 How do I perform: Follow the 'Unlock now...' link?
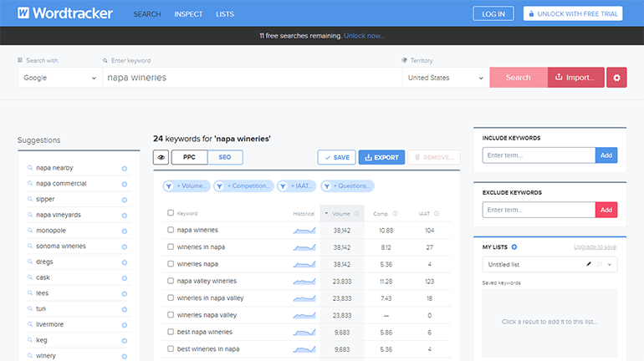(x=364, y=36)
